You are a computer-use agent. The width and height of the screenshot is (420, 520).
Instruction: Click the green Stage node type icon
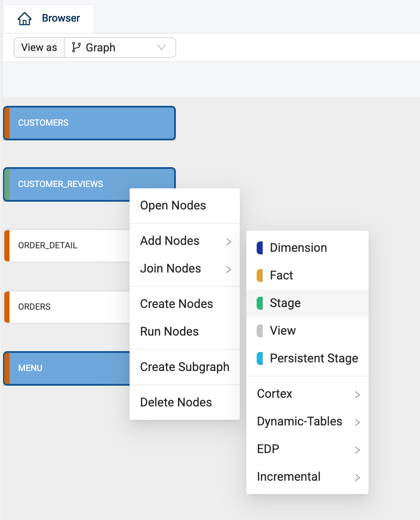click(x=260, y=303)
